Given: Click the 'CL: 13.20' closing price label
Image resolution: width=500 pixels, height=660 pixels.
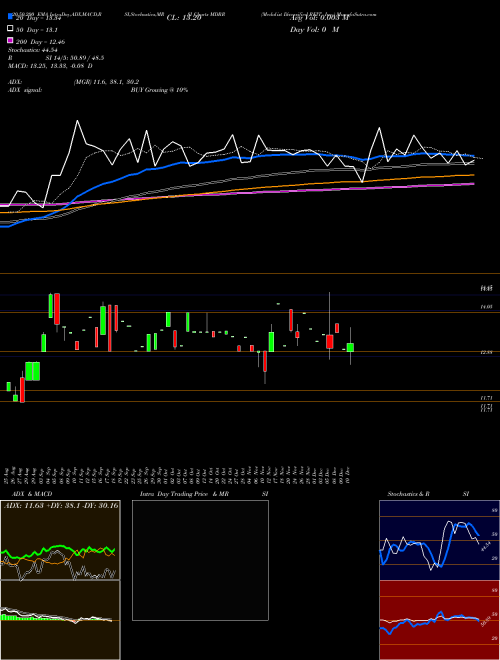Looking at the screenshot, I should tap(184, 18).
